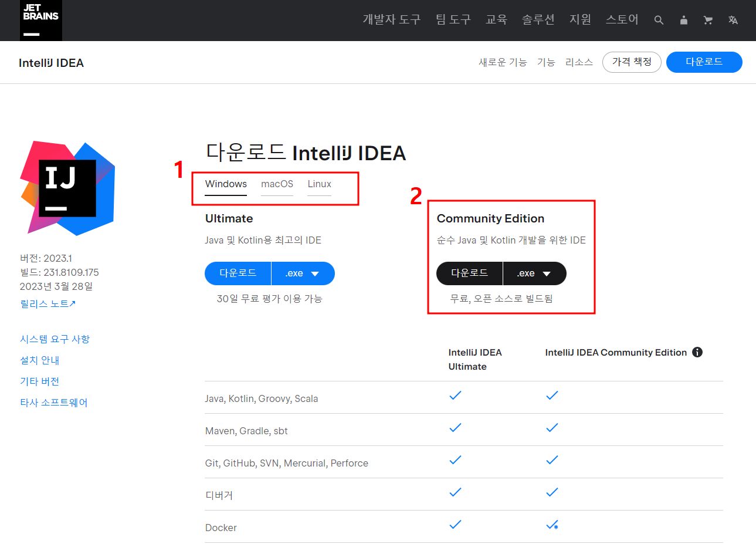Switch to the Linux tab

[x=320, y=184]
